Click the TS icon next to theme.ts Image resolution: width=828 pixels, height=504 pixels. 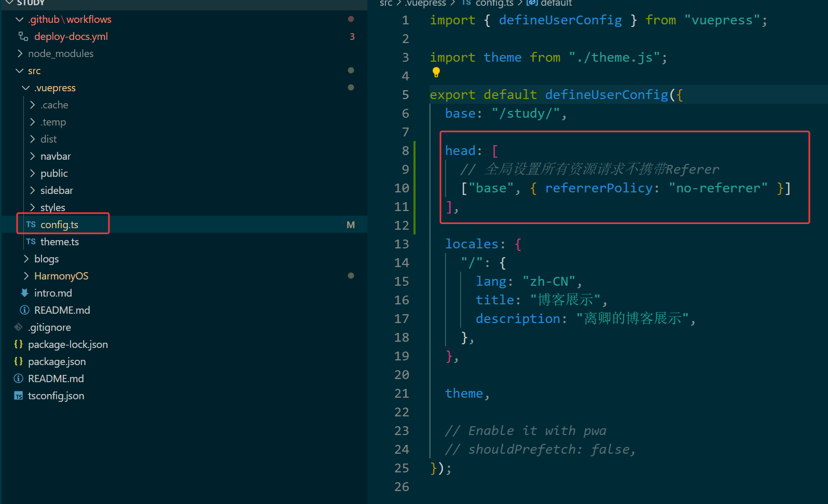31,242
